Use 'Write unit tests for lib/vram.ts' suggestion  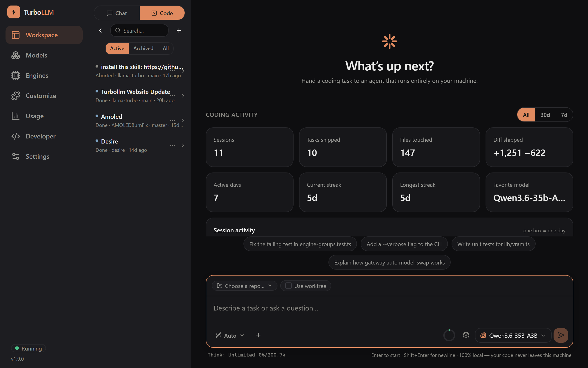[x=493, y=244]
